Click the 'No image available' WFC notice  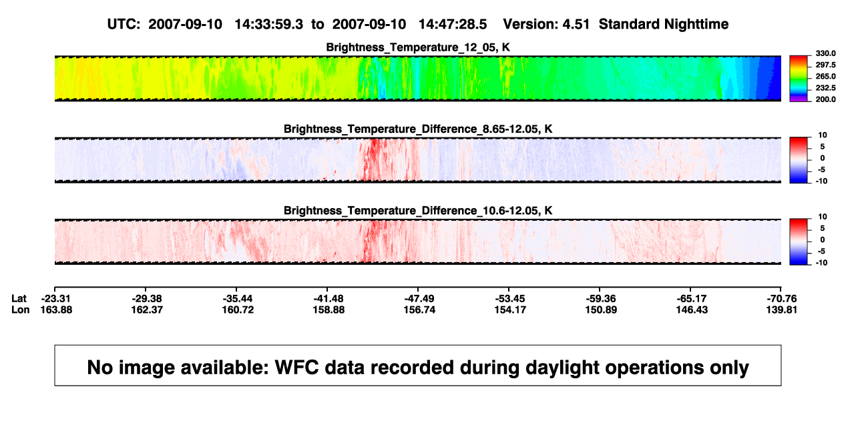tap(418, 366)
